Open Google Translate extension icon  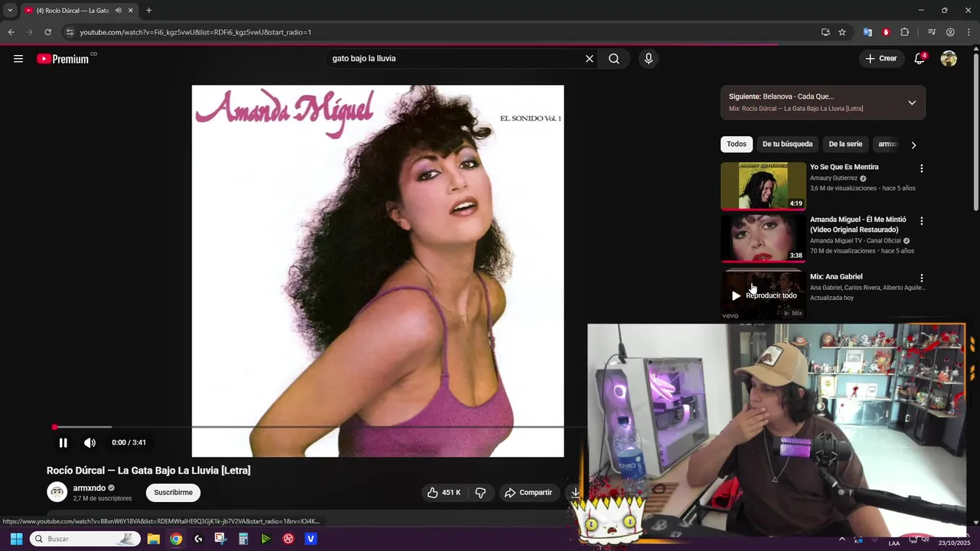click(x=867, y=32)
